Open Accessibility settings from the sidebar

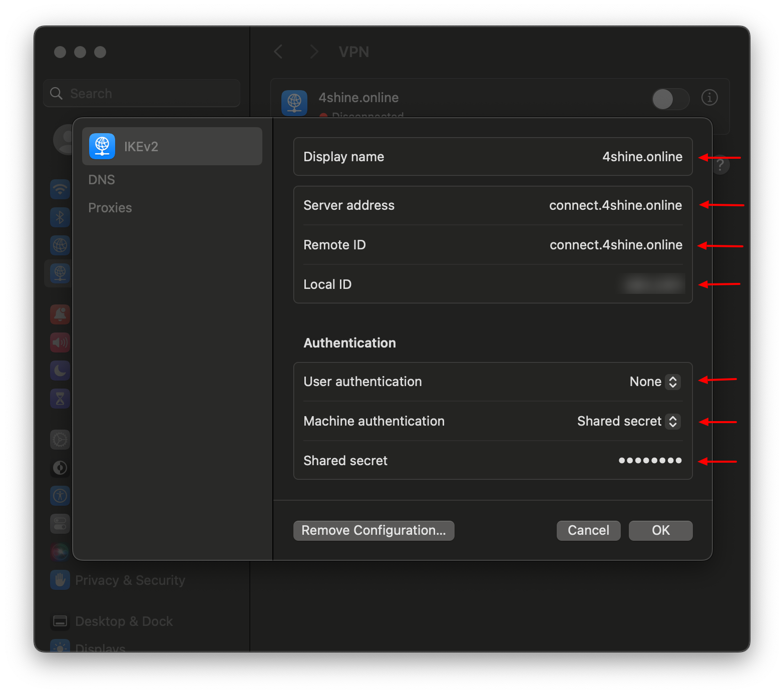[x=60, y=496]
